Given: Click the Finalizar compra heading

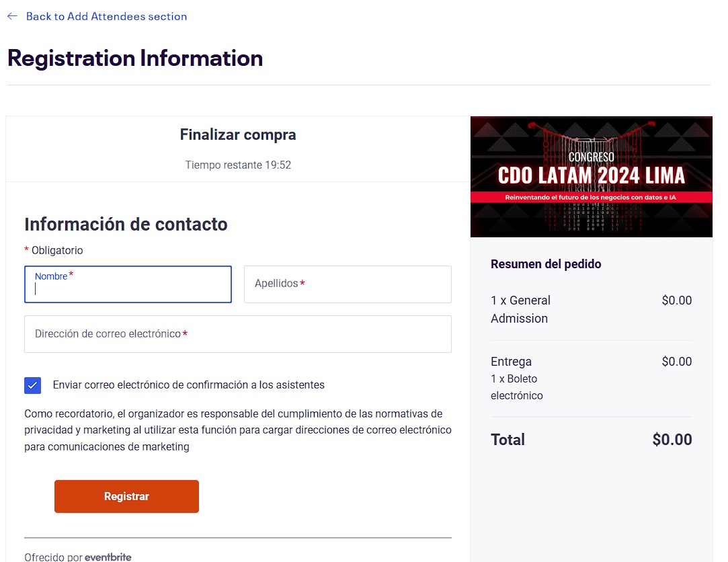Looking at the screenshot, I should (238, 134).
